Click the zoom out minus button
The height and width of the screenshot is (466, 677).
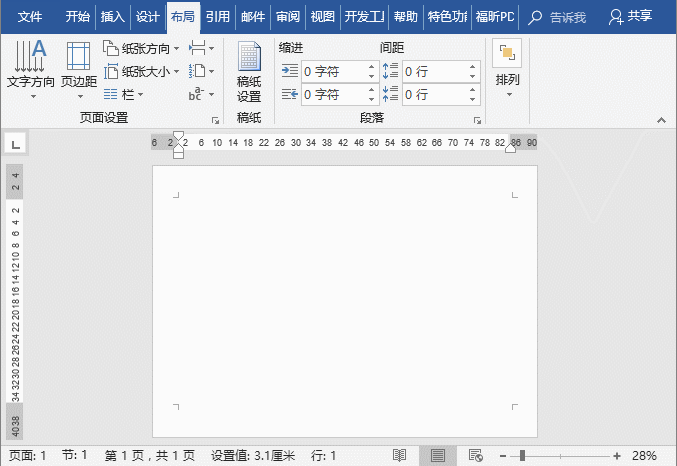click(x=503, y=456)
